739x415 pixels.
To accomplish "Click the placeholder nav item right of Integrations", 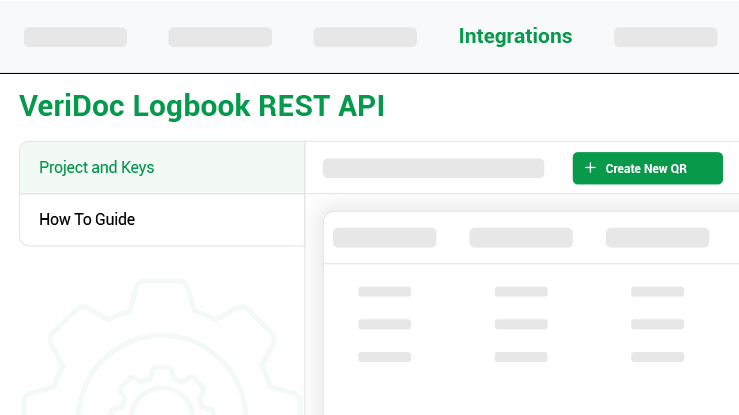I will [x=665, y=37].
